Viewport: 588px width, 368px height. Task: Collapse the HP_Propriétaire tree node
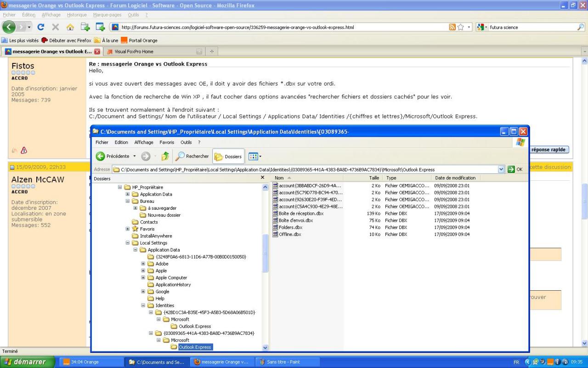(120, 187)
